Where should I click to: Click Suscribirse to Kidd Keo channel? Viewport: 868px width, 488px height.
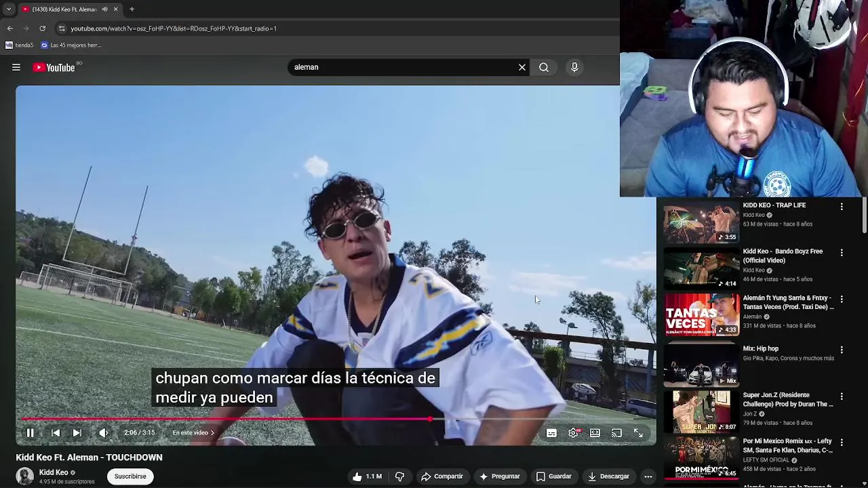click(130, 476)
